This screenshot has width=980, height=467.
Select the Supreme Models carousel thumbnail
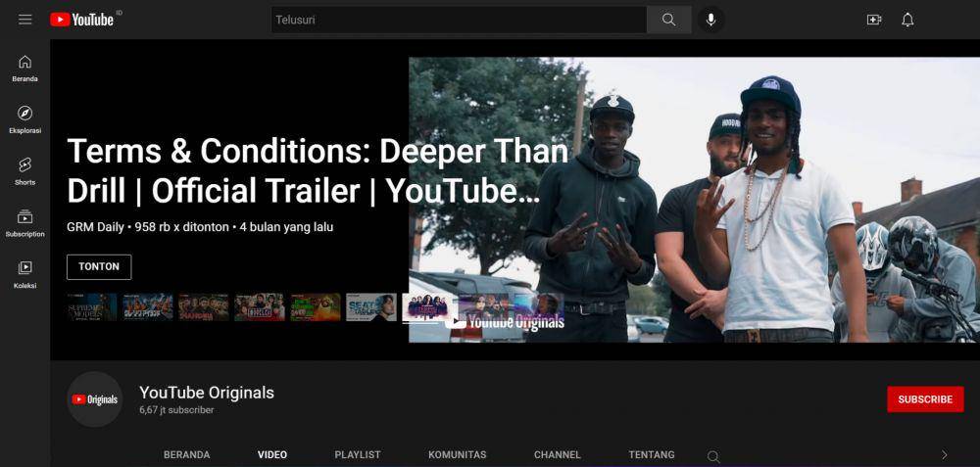(92, 307)
